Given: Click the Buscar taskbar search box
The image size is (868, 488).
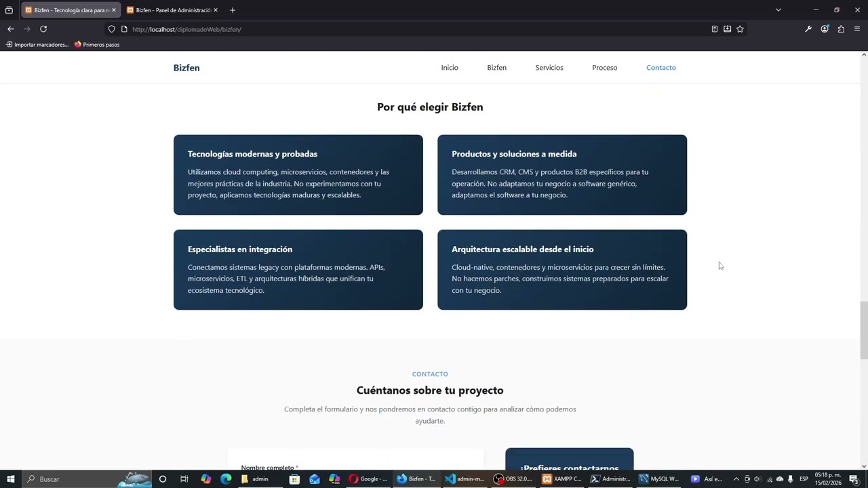Looking at the screenshot, I should pos(87,479).
